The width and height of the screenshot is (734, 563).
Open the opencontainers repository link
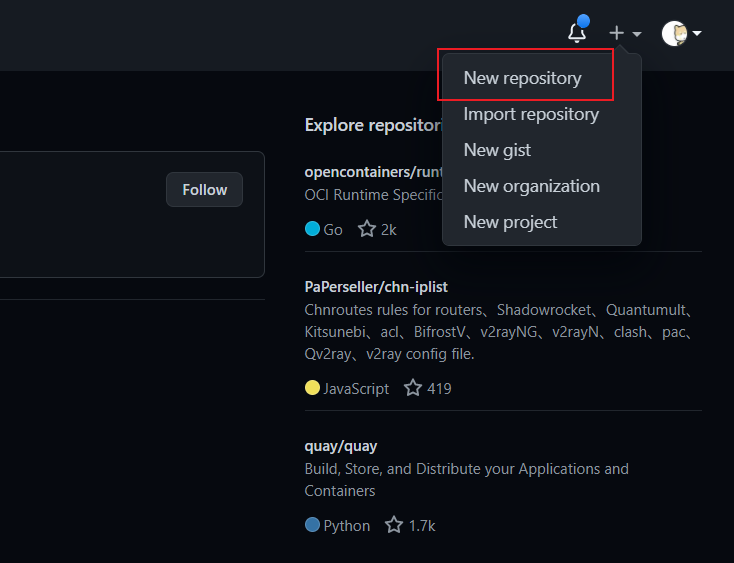(372, 171)
